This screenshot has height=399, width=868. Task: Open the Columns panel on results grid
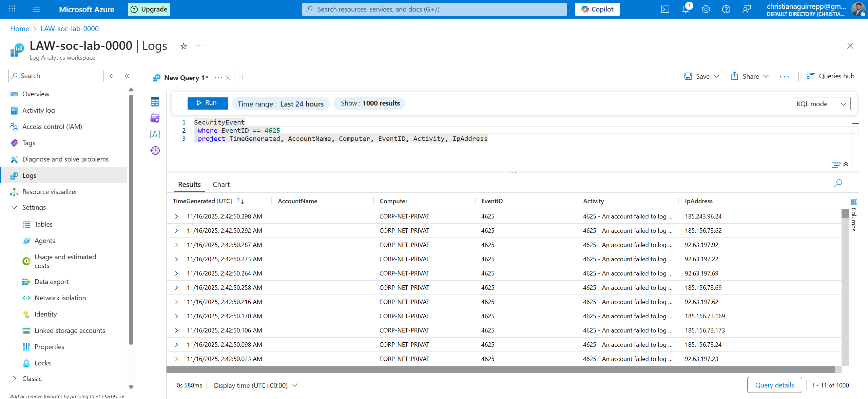(854, 202)
